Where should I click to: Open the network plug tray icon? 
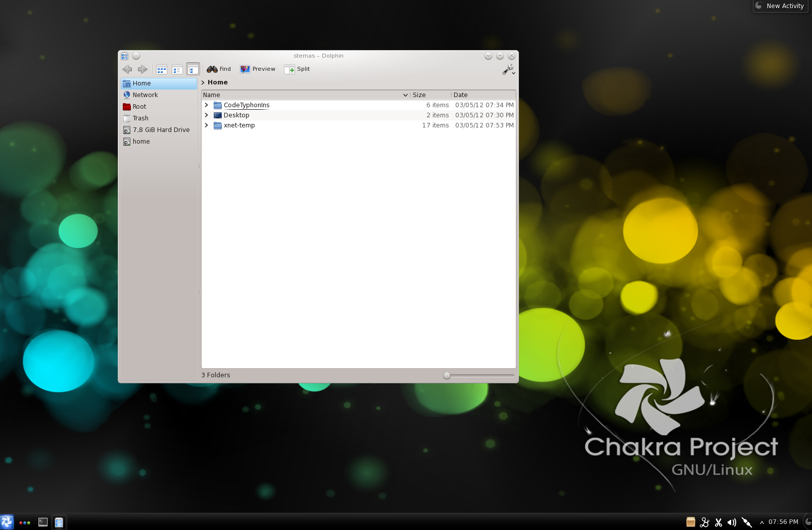(x=747, y=522)
